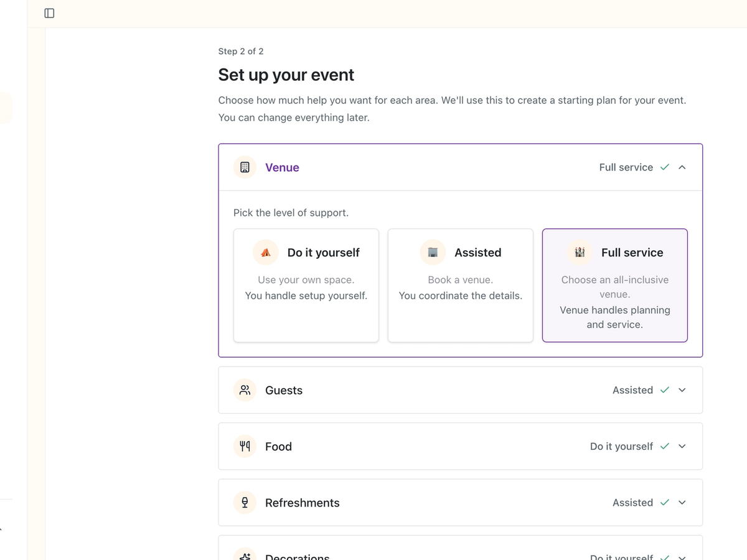The image size is (747, 560).
Task: Click the castle icon on Full service
Action: [x=580, y=253]
